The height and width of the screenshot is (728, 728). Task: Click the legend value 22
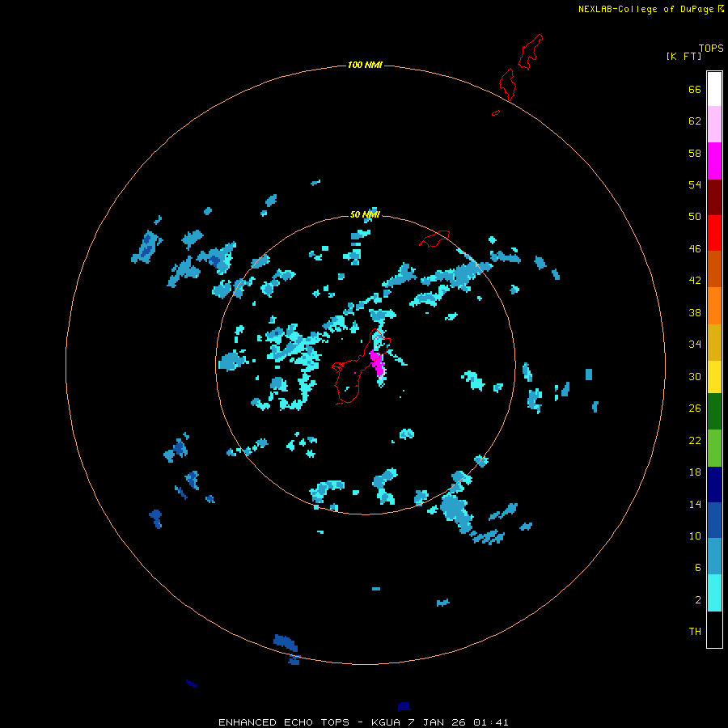point(695,440)
